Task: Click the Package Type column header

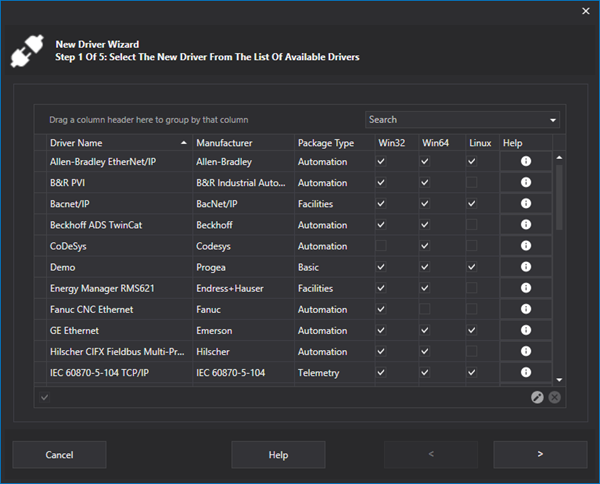Action: 326,143
